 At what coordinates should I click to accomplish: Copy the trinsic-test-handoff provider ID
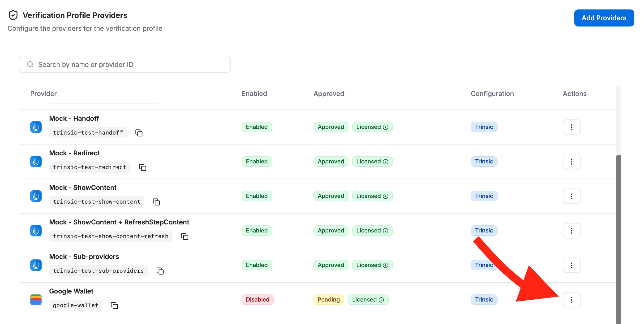pos(139,133)
